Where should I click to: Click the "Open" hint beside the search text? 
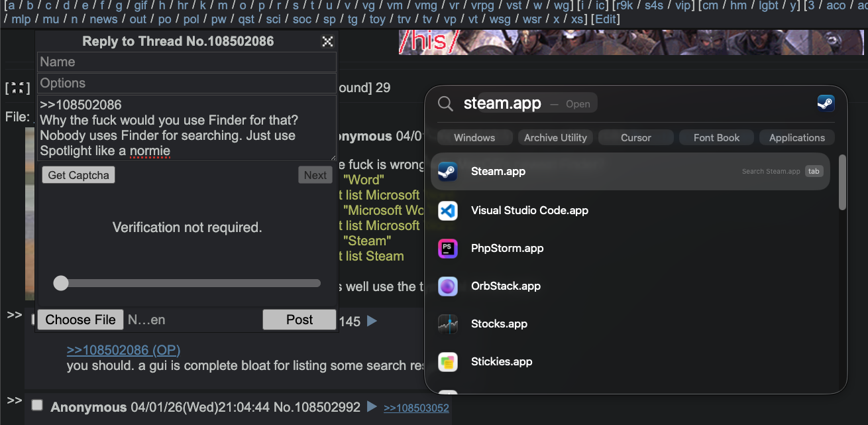point(578,104)
